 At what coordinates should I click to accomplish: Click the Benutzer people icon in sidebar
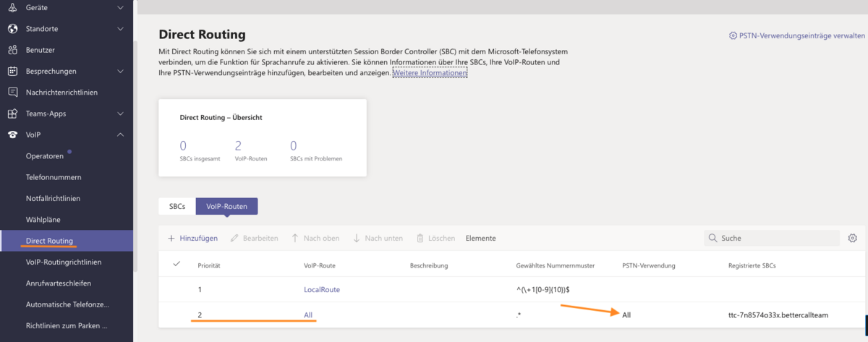12,50
